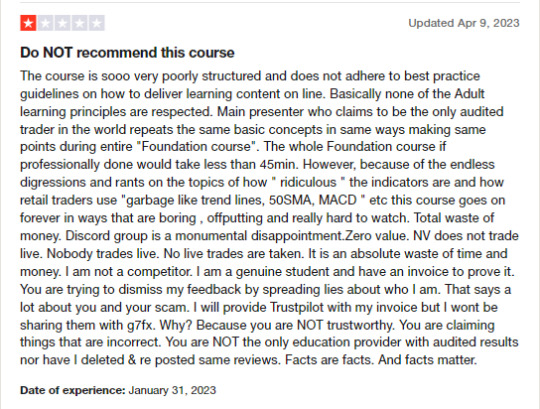Click the word Trustpilot in the review
This screenshot has height=409, width=540.
click(x=297, y=307)
